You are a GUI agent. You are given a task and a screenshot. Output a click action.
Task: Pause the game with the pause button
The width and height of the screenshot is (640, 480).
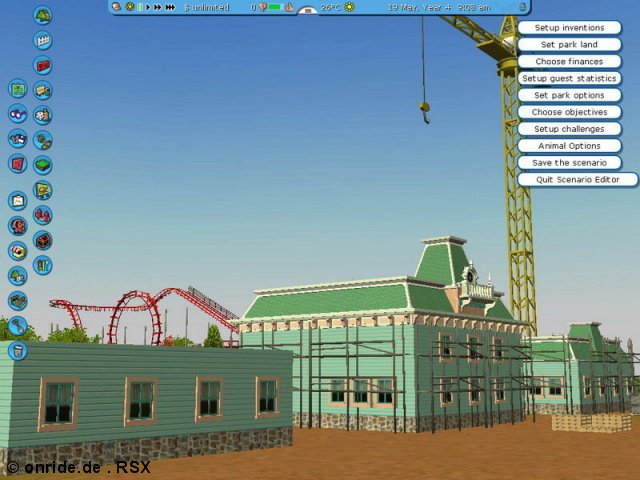[140, 7]
